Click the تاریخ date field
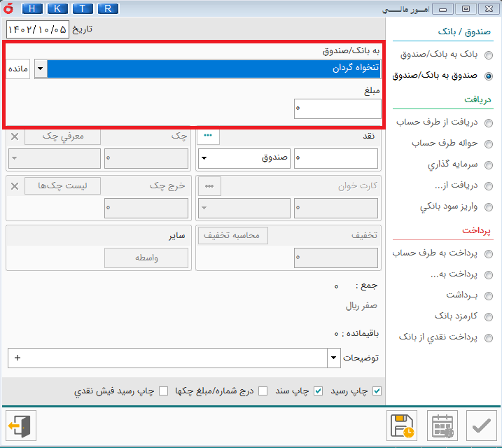The width and height of the screenshot is (502, 448). 38,29
